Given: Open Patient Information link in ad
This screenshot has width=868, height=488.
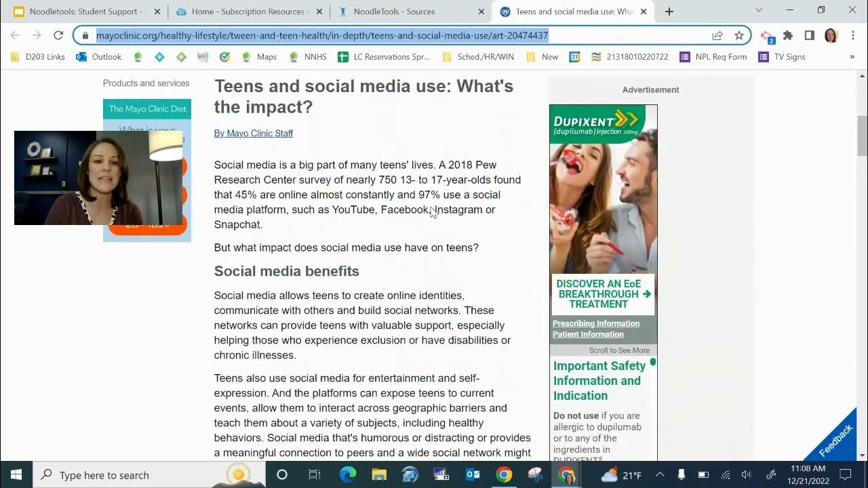Looking at the screenshot, I should (x=588, y=334).
